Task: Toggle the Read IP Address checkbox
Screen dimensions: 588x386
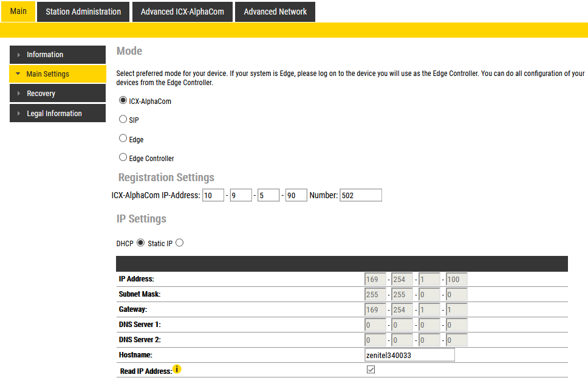Action: click(371, 370)
